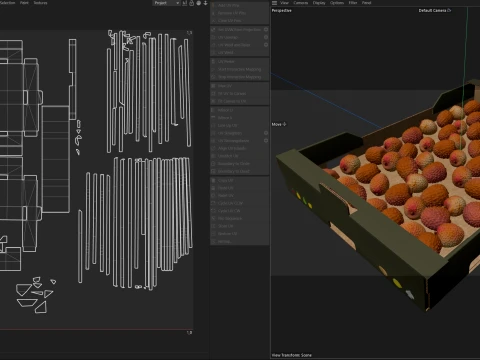Open the viewport View menu
Screen dimensions: 480x360
tap(284, 3)
